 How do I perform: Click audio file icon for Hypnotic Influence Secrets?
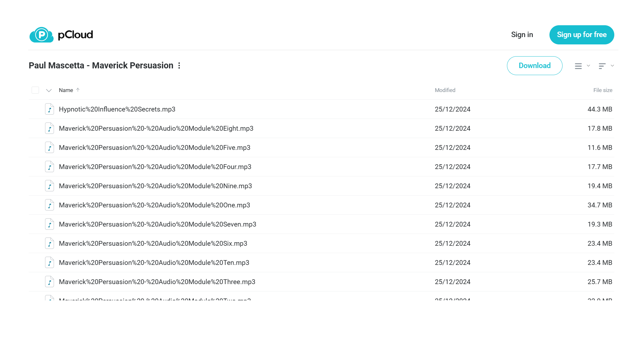pos(49,109)
